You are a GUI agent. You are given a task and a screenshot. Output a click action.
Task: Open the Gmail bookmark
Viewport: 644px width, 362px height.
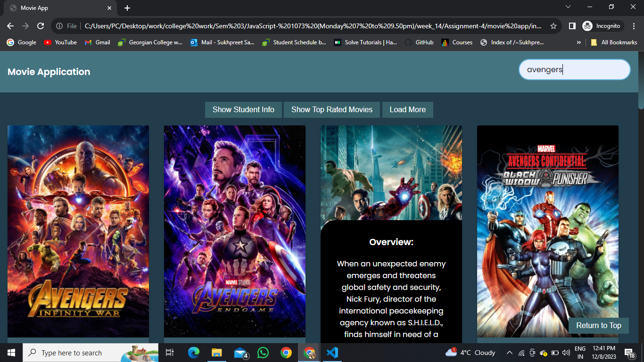[x=98, y=42]
